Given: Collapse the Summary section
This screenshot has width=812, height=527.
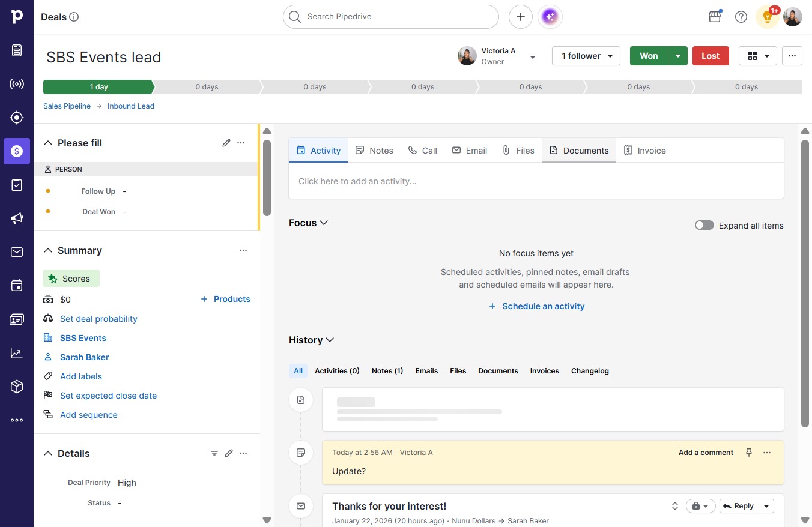Looking at the screenshot, I should click(x=48, y=250).
